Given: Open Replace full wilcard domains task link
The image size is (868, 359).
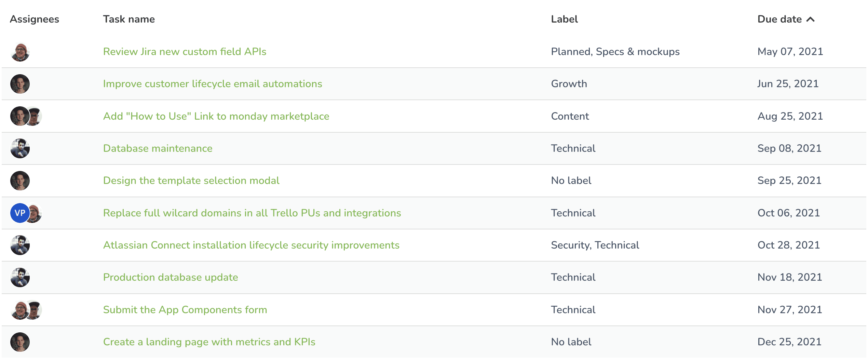Looking at the screenshot, I should tap(252, 213).
